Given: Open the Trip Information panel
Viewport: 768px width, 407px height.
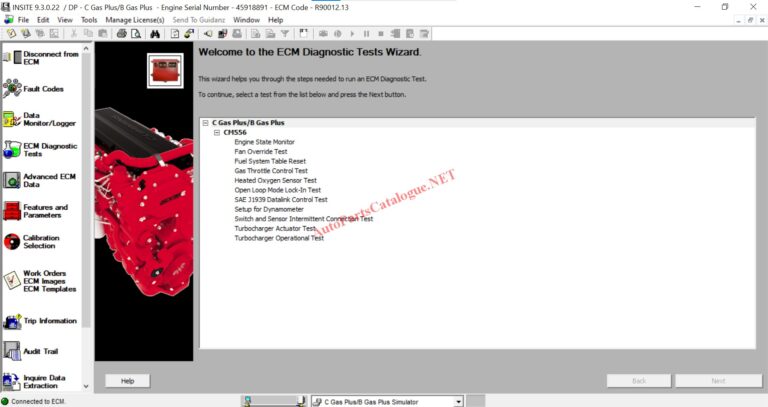Looking at the screenshot, I should (12, 321).
